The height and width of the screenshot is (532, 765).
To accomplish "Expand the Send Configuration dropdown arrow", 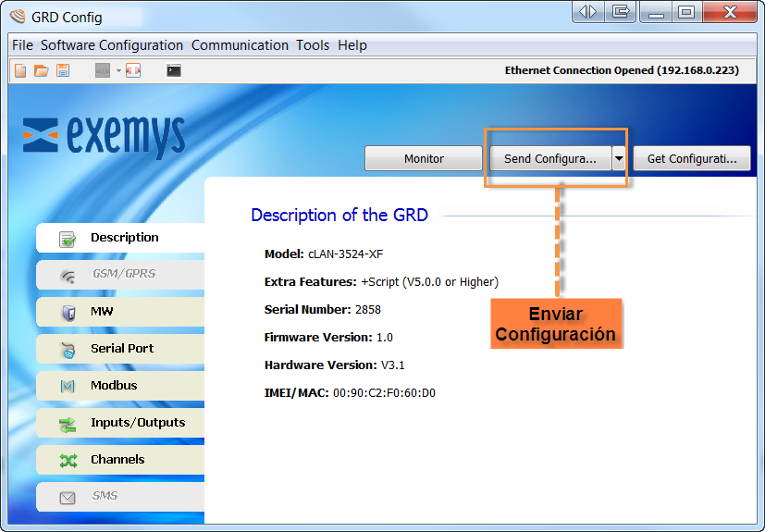I will [x=619, y=158].
